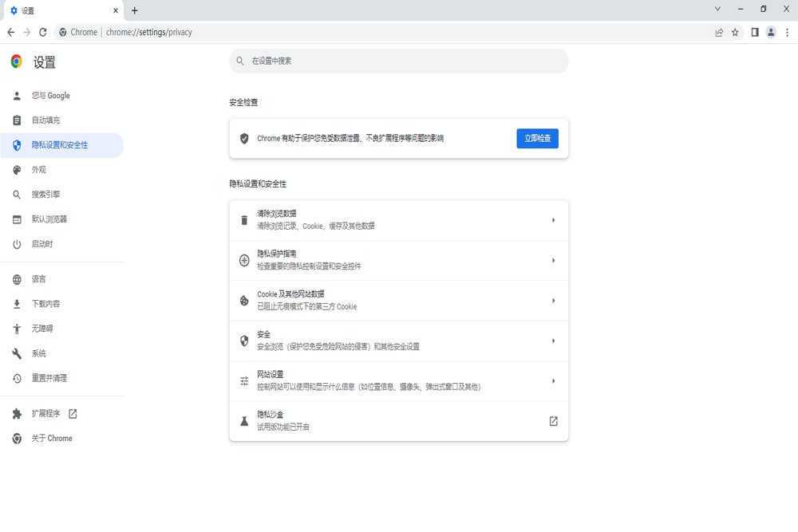Viewport: 798px width, 532px height.
Task: Click the 立即检查 button
Action: click(537, 137)
